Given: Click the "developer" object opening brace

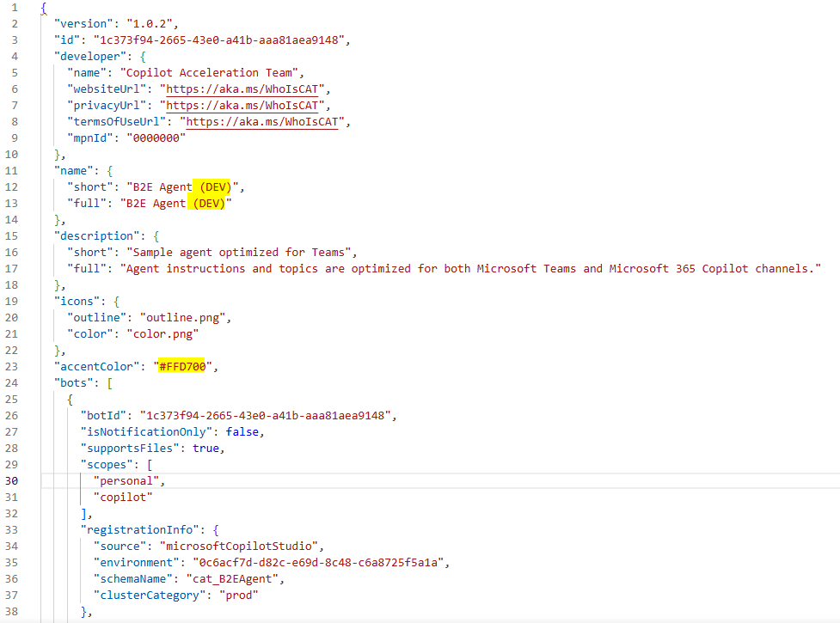Looking at the screenshot, I should click(142, 56).
